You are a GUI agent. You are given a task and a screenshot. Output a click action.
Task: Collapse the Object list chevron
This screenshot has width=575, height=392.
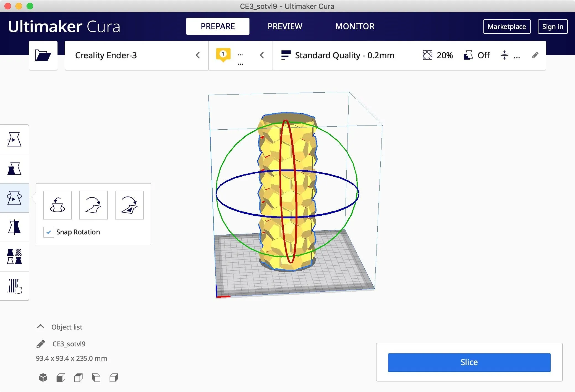(40, 326)
